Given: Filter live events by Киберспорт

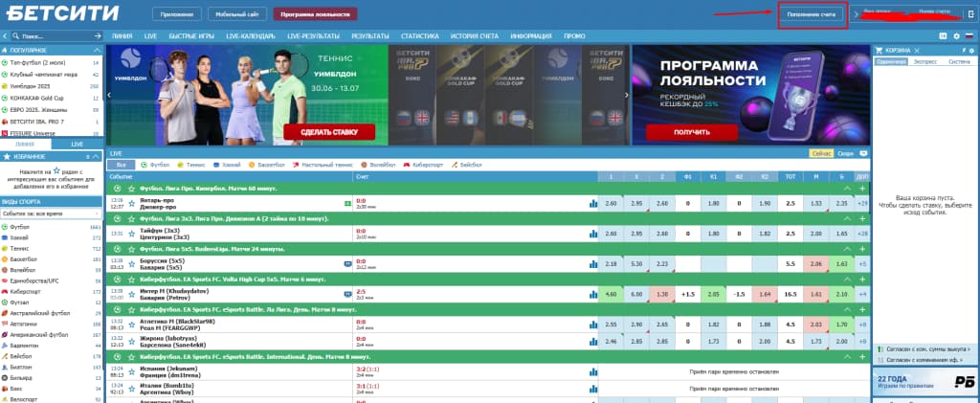Looking at the screenshot, I should (423, 165).
